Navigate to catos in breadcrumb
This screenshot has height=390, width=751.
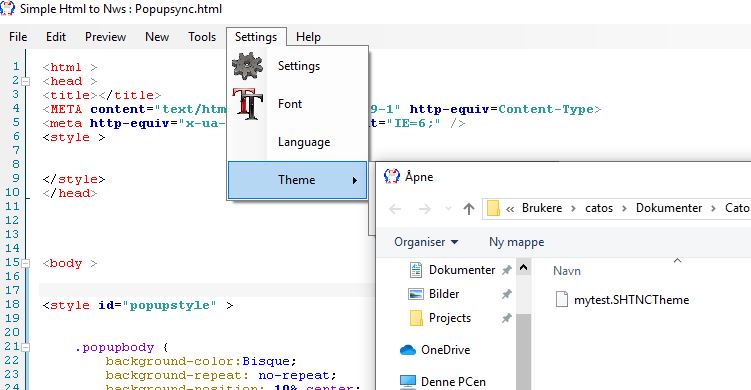coord(599,208)
